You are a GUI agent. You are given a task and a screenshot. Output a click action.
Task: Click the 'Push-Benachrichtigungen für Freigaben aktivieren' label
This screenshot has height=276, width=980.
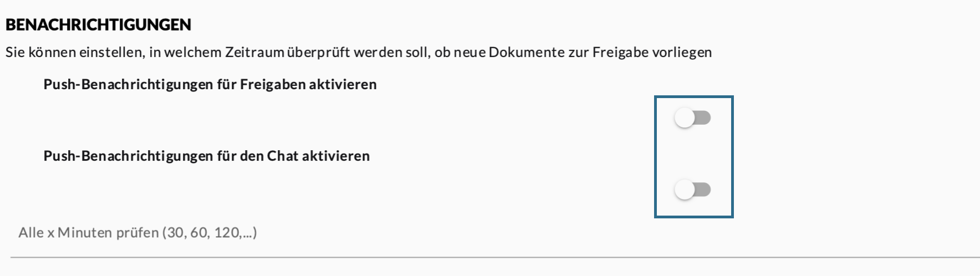pyautogui.click(x=210, y=84)
